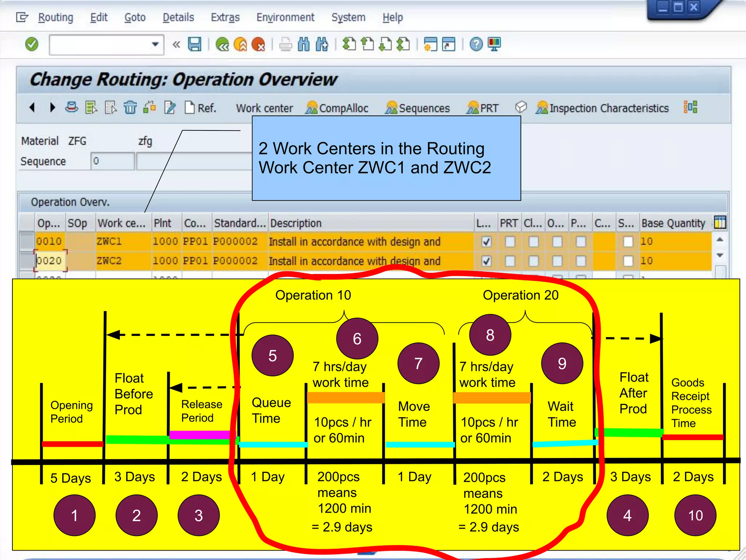The height and width of the screenshot is (560, 746).
Task: Click the table column settings icon
Action: 720,223
